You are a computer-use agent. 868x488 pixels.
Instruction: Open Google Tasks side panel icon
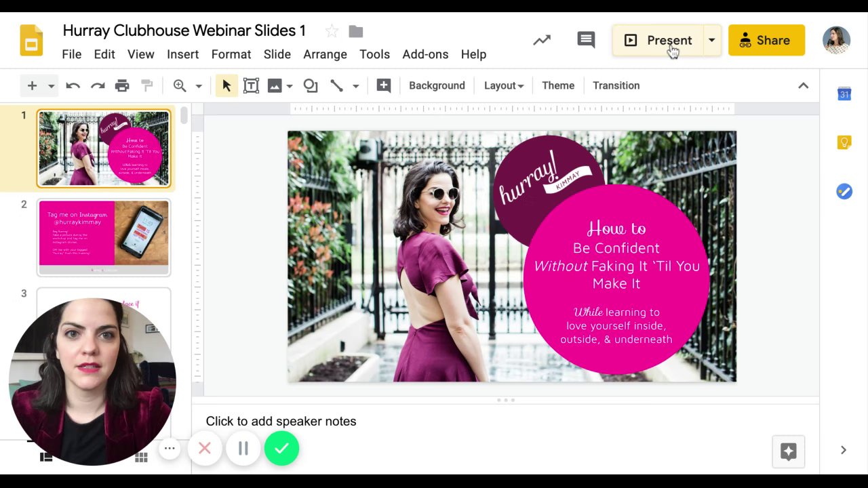(x=844, y=192)
